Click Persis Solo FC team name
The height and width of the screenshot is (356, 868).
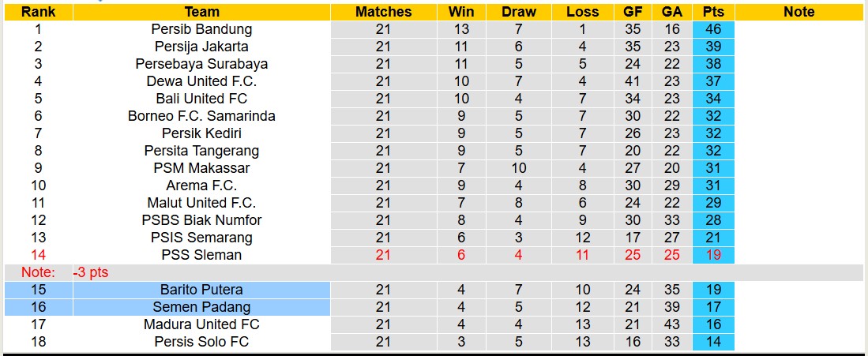pyautogui.click(x=201, y=342)
